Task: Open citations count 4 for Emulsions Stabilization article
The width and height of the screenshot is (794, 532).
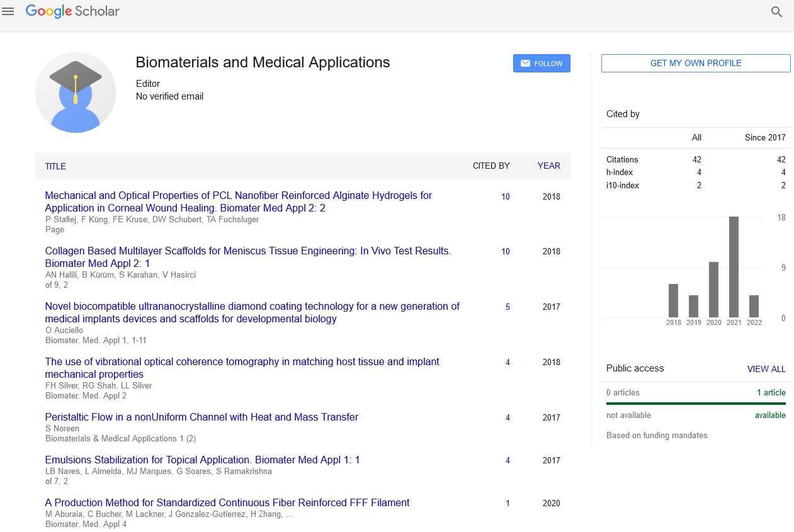Action: [x=508, y=460]
